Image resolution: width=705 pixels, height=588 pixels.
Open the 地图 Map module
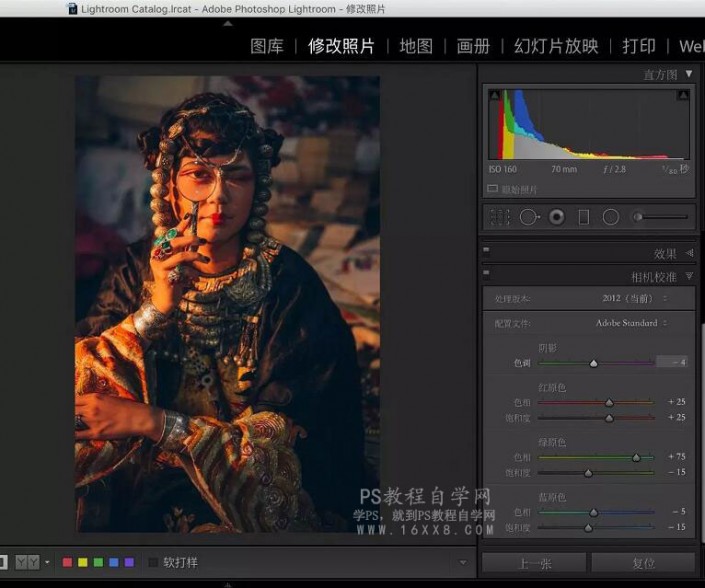(x=416, y=46)
